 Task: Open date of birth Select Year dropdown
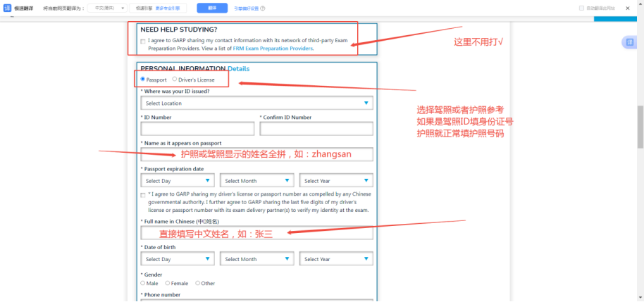[x=335, y=259]
